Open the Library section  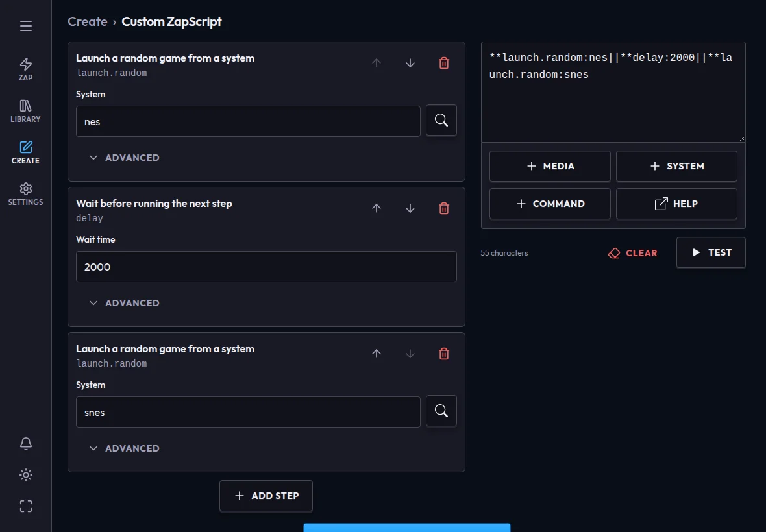25,111
